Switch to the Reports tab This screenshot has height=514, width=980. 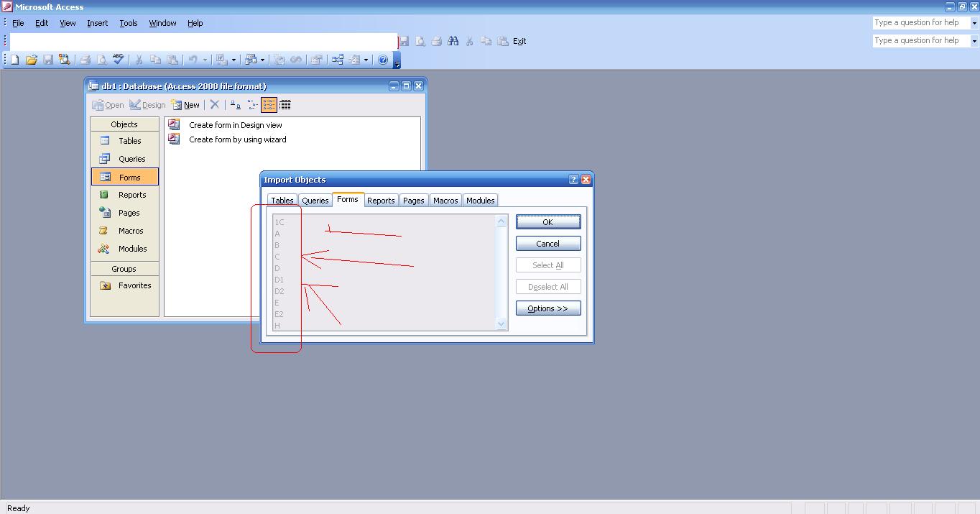click(x=381, y=201)
